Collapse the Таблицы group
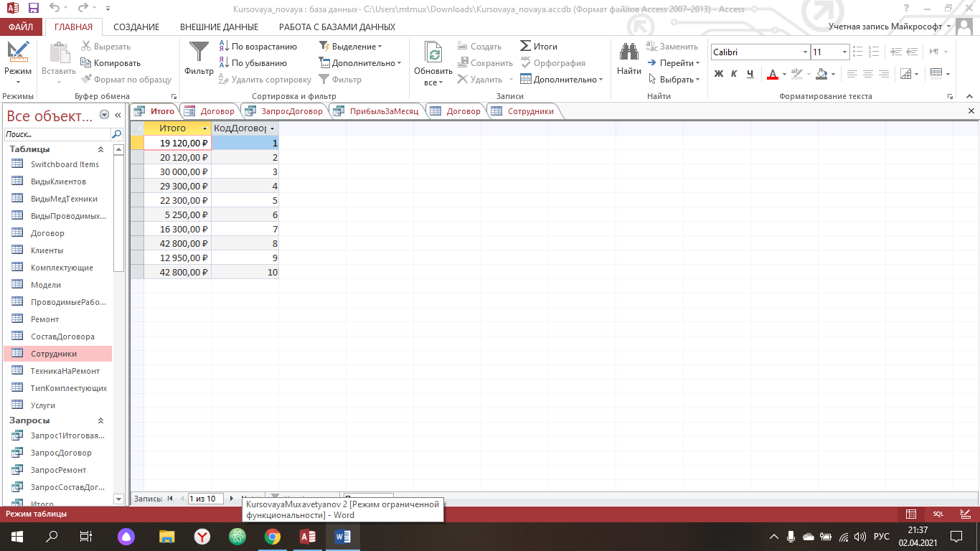 pyautogui.click(x=100, y=149)
